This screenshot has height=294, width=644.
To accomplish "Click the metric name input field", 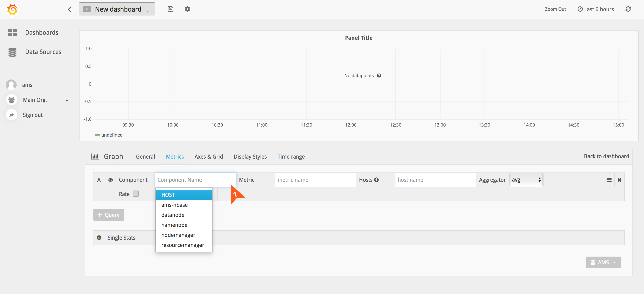I will coord(315,180).
